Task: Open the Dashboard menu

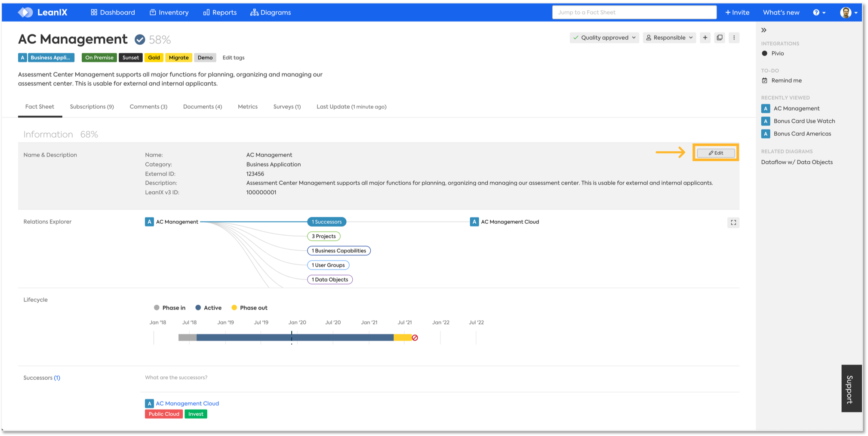Action: coord(113,12)
